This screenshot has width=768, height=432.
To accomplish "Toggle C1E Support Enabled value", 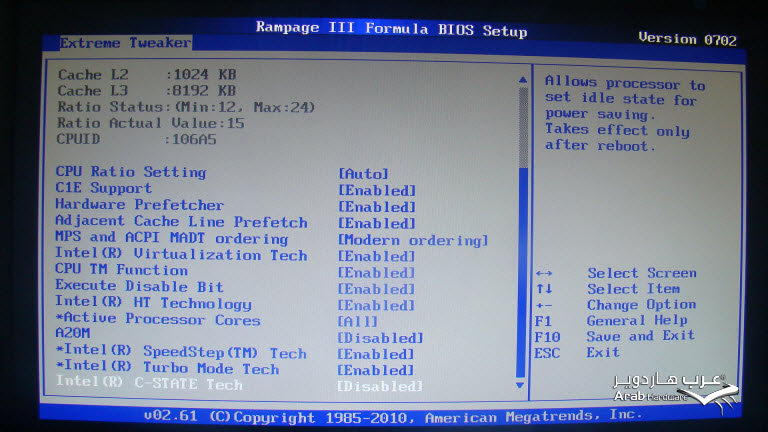I will (377, 191).
